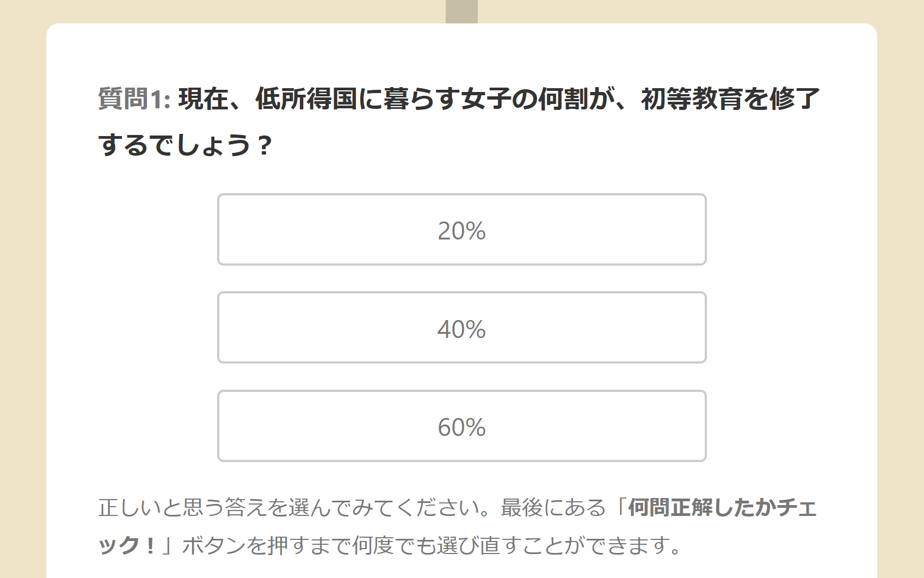Click the gray connector bar above the card
This screenshot has height=578, width=924.
pos(461,11)
